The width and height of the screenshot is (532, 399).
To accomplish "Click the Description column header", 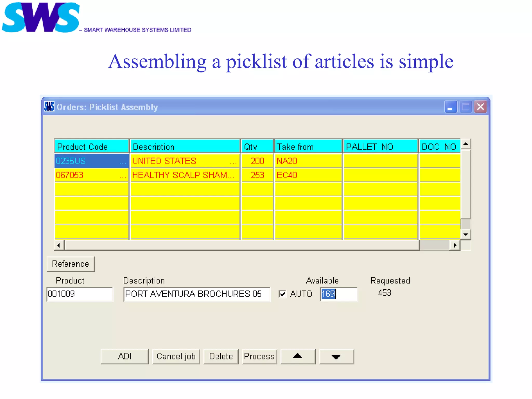I will 185,147.
